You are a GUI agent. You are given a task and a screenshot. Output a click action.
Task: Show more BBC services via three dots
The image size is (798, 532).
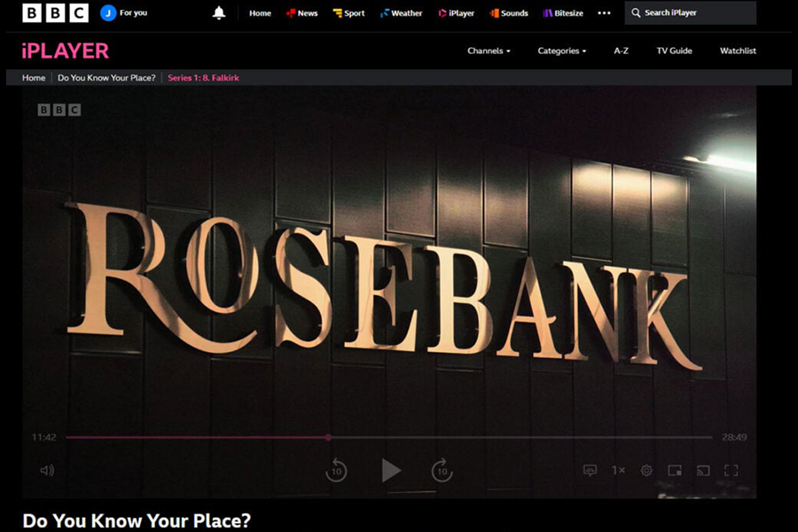coord(604,13)
